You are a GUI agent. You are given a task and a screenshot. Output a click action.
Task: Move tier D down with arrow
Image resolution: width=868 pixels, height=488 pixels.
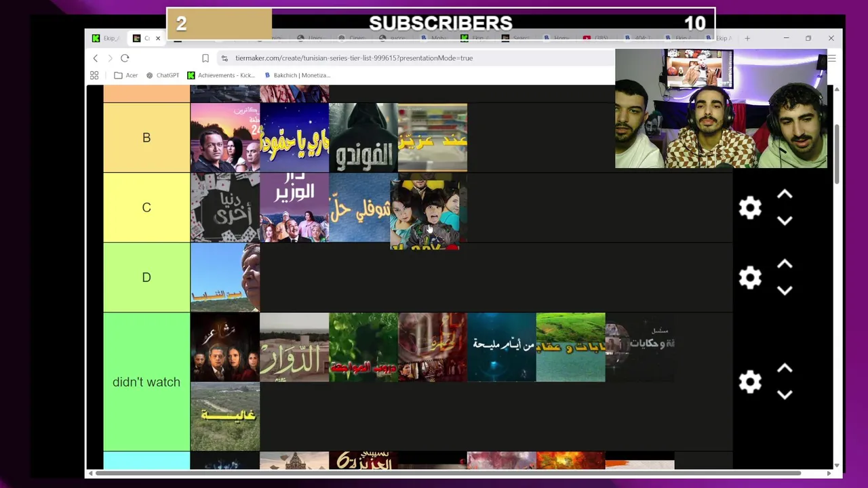785,291
